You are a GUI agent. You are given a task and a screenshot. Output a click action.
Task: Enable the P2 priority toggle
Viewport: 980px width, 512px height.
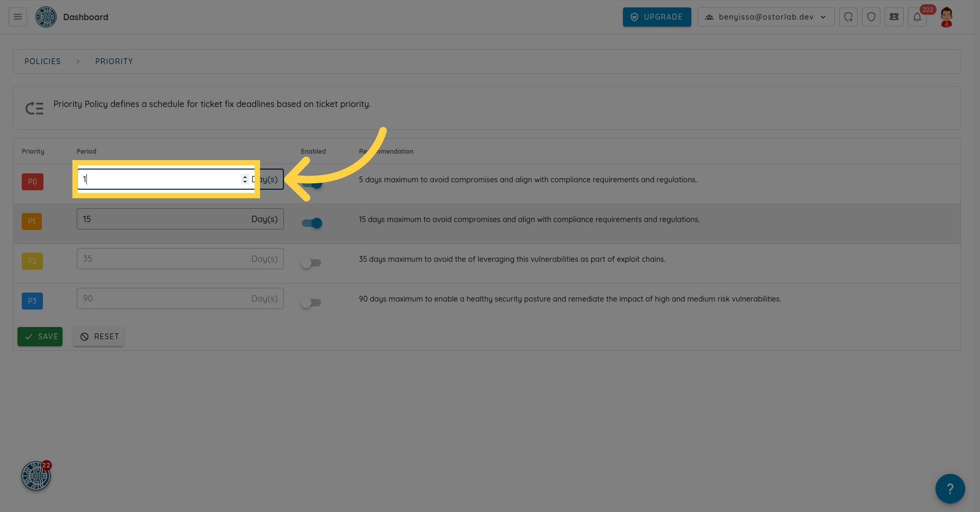click(x=311, y=263)
